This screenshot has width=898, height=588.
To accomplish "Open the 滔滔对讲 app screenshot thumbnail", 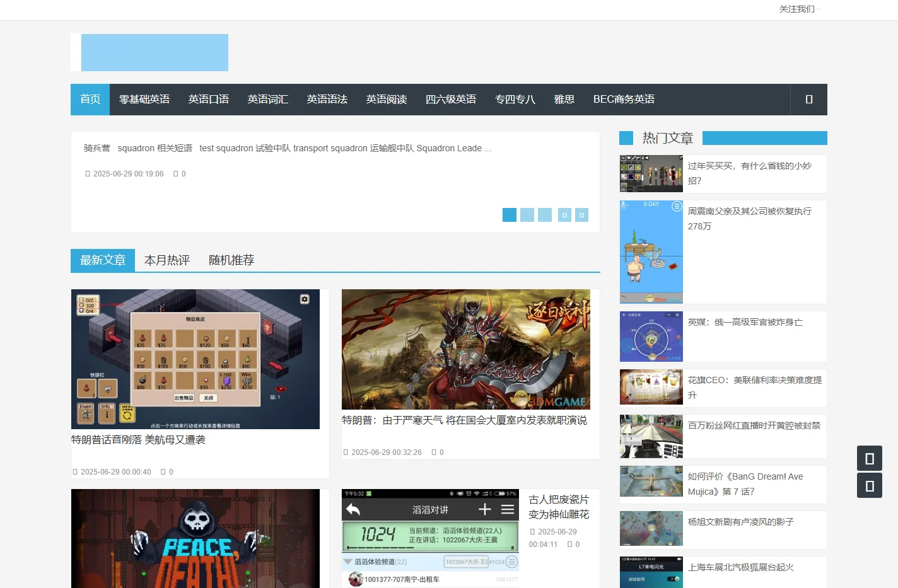I will pos(430,539).
